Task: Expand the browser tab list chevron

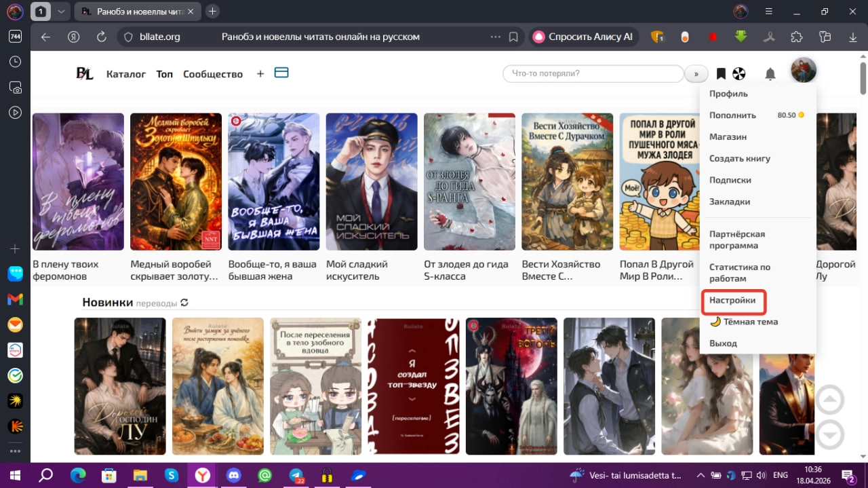Action: click(x=61, y=12)
